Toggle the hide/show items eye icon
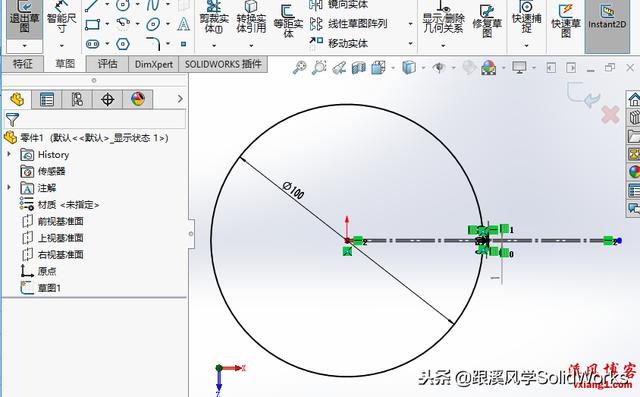 439,67
